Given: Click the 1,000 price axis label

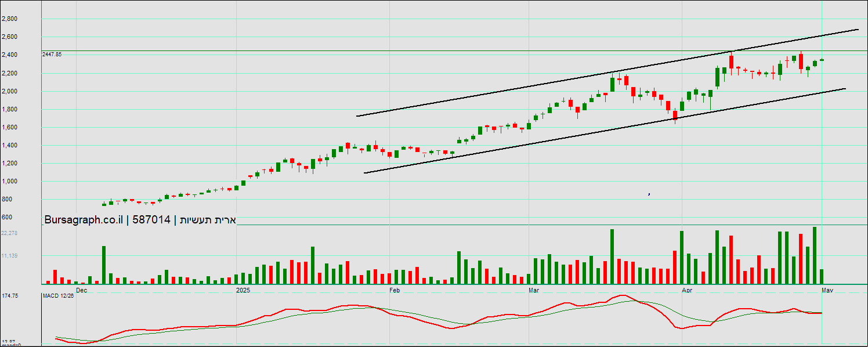Looking at the screenshot, I should 9,181.
